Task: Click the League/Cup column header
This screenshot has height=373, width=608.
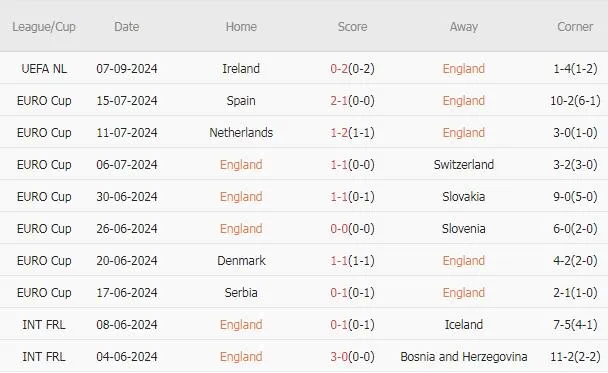Action: (x=44, y=27)
